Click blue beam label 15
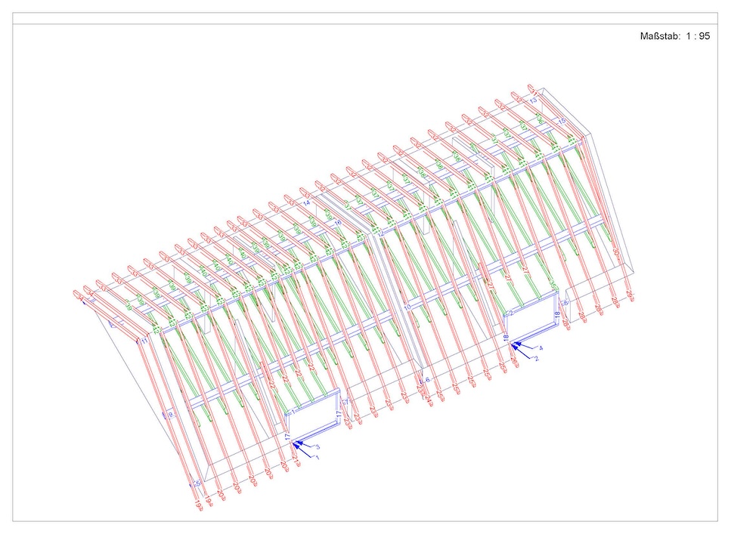 [x=562, y=121]
